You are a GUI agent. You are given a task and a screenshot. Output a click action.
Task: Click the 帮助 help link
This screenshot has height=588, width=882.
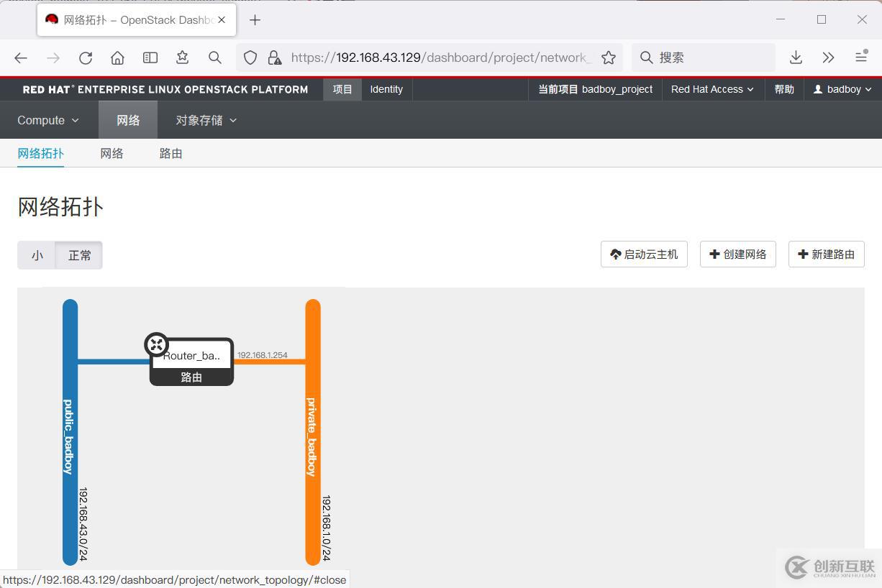point(784,89)
